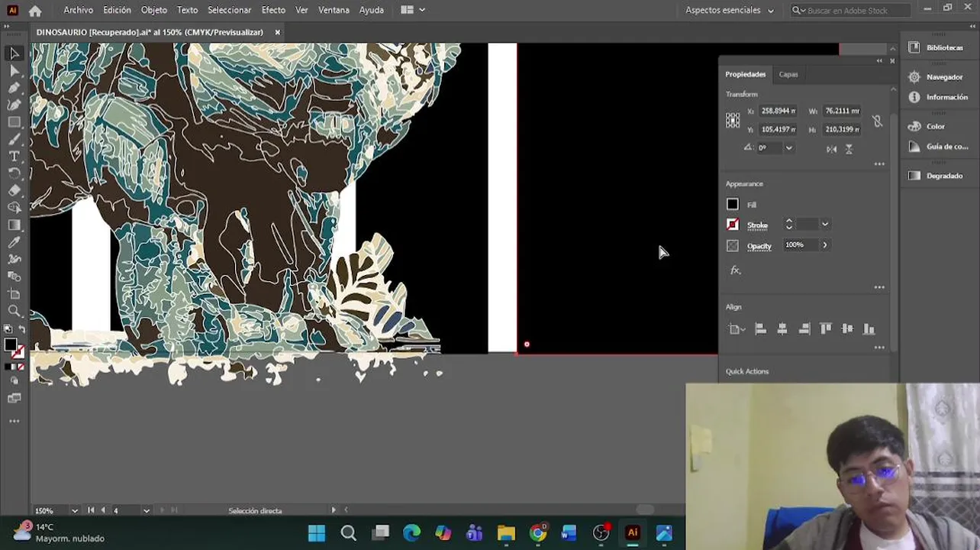
Task: Flip the selection along vertical axis
Action: pyautogui.click(x=849, y=149)
